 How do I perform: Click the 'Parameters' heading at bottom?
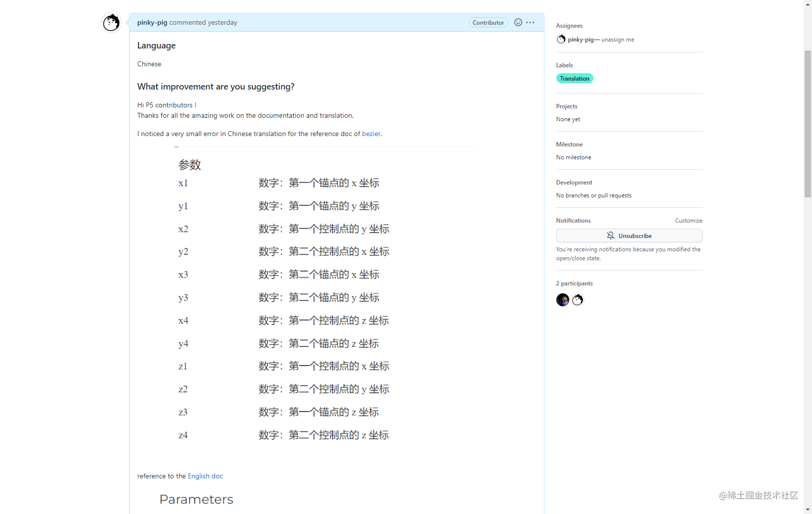click(196, 499)
